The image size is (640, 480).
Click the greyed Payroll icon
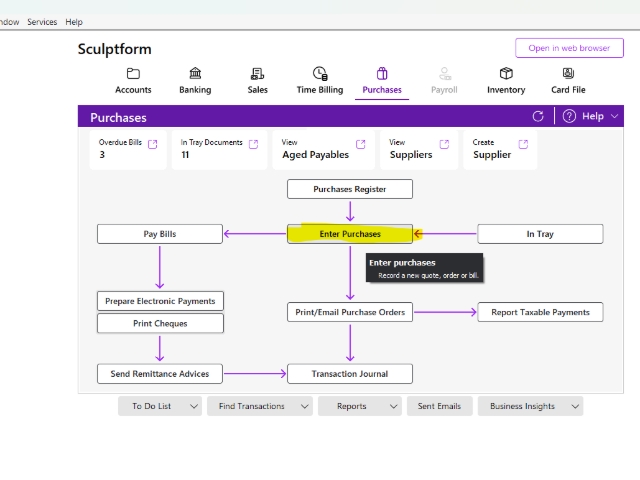point(444,73)
